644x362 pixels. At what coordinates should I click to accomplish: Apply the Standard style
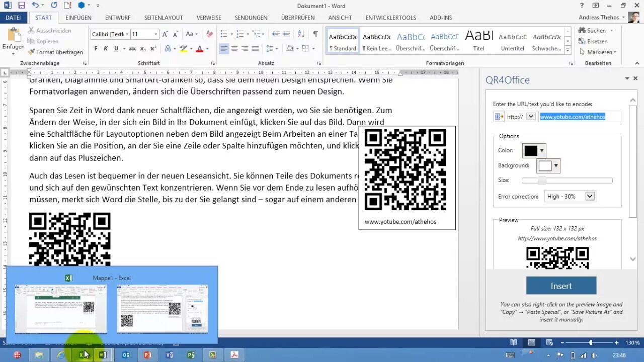tap(343, 41)
